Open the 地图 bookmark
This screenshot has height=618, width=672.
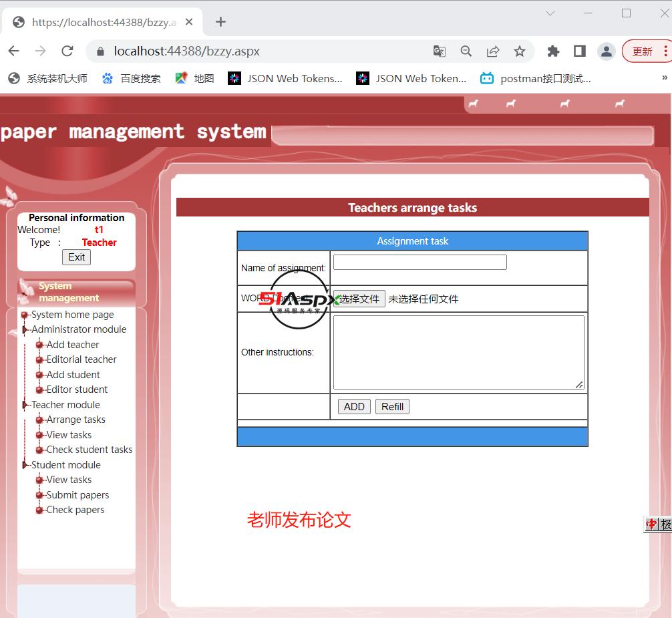pyautogui.click(x=194, y=78)
